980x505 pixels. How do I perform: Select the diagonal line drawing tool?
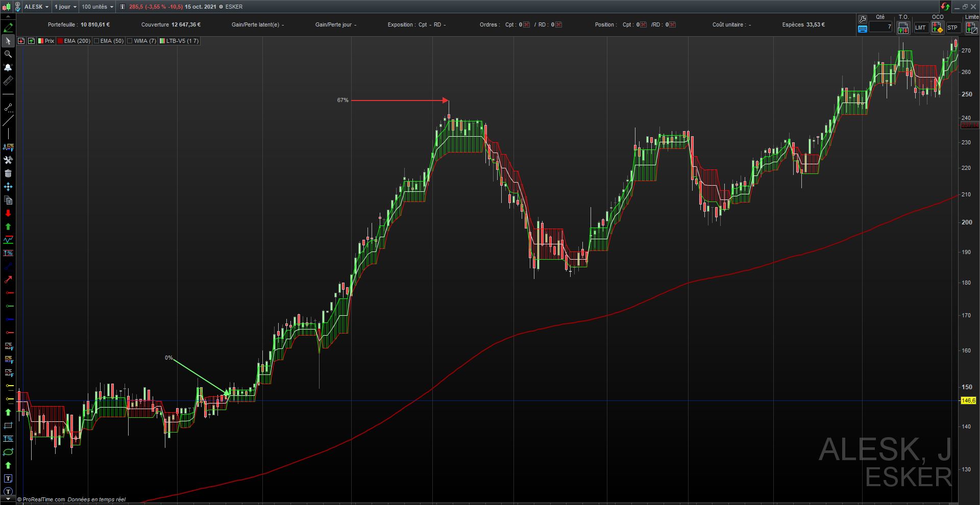coord(8,120)
